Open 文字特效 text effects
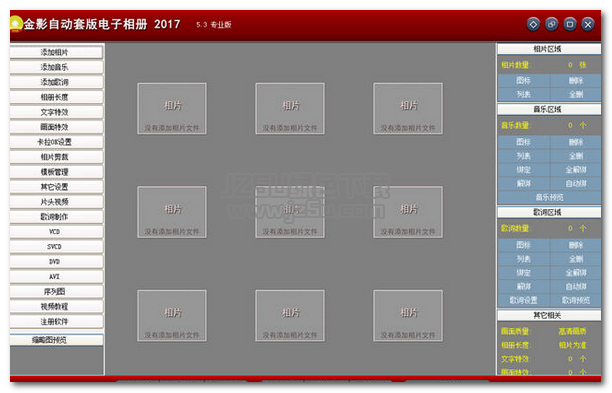 [x=56, y=112]
